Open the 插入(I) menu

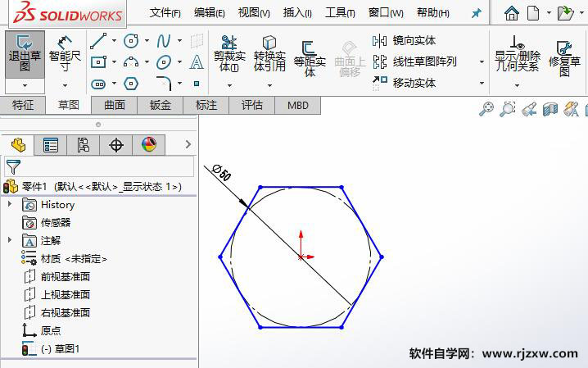297,13
